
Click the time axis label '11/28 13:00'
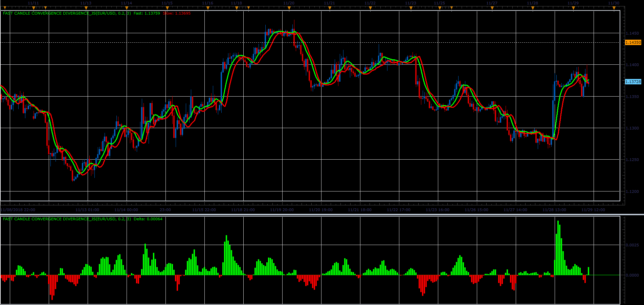(554, 210)
